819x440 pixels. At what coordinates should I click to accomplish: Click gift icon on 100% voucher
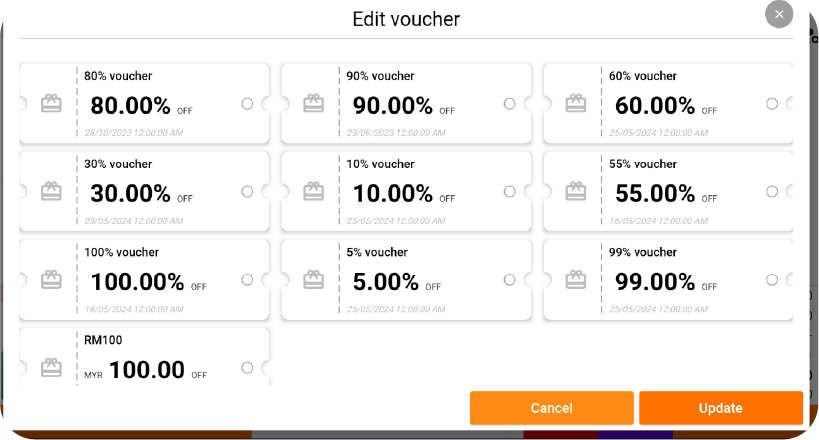tap(51, 280)
